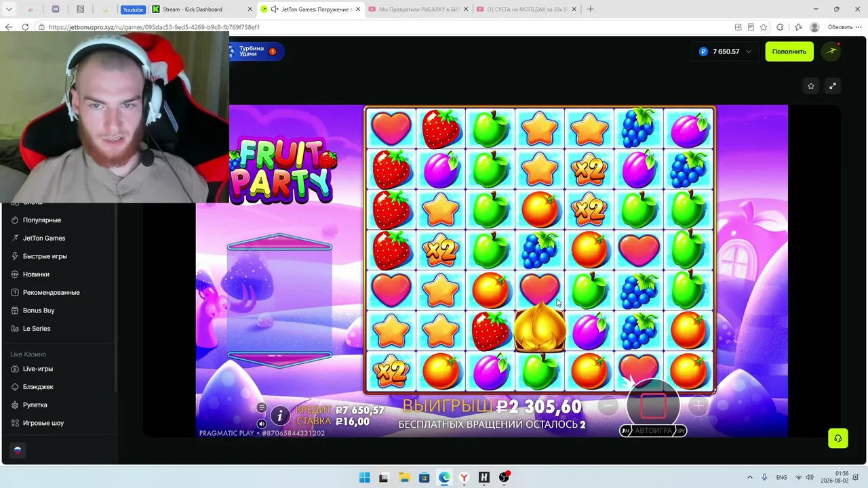Open Игровые шоу in the sidebar
868x488 pixels.
(43, 423)
